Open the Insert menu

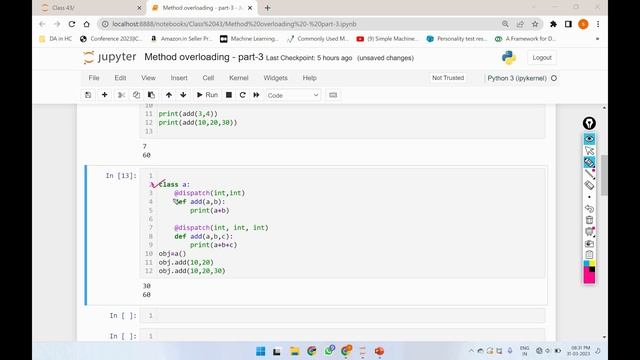tap(179, 78)
